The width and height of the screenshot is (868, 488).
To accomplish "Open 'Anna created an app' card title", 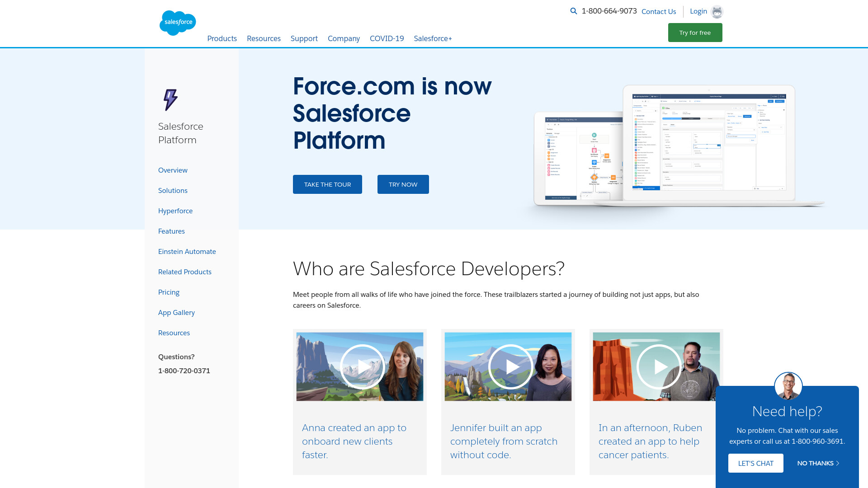I will click(x=354, y=441).
